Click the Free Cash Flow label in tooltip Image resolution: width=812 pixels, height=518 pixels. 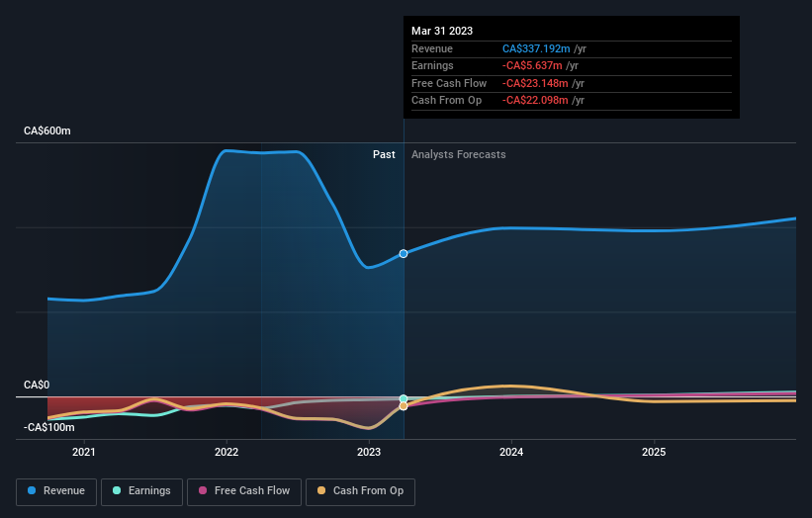pyautogui.click(x=449, y=83)
